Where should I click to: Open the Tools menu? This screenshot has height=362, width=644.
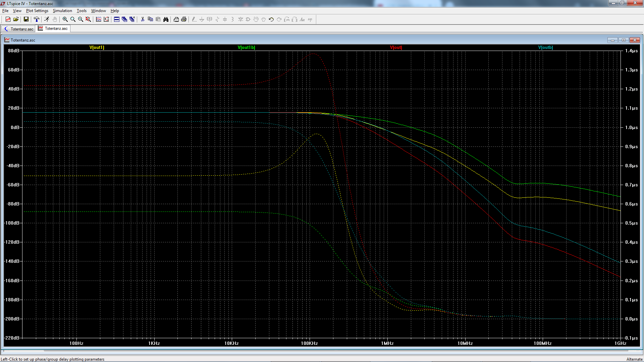coord(82,11)
